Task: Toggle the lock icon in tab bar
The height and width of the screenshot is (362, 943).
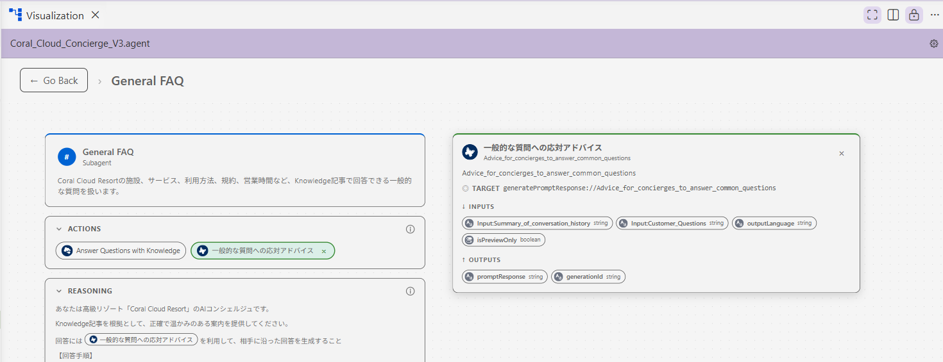Action: click(914, 15)
